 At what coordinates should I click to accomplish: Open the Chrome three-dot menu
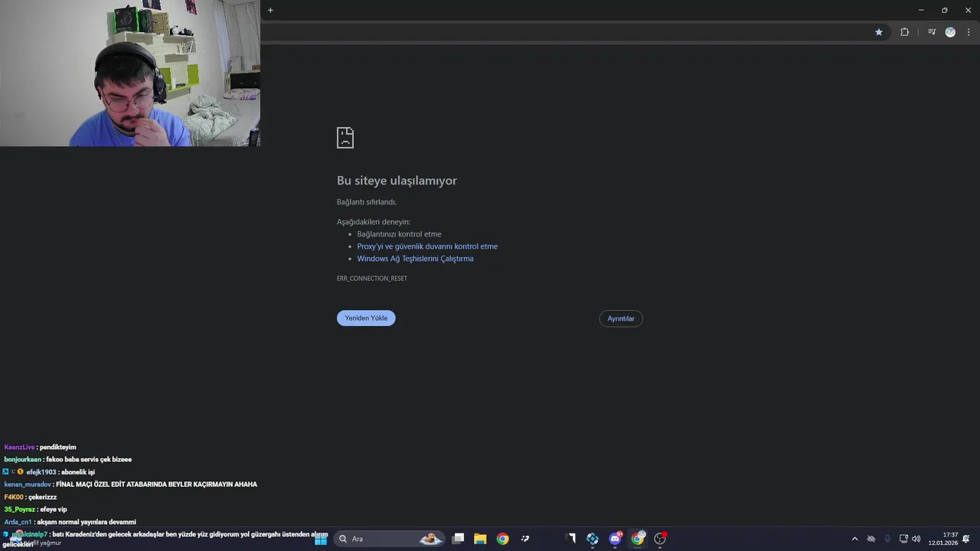click(x=969, y=32)
